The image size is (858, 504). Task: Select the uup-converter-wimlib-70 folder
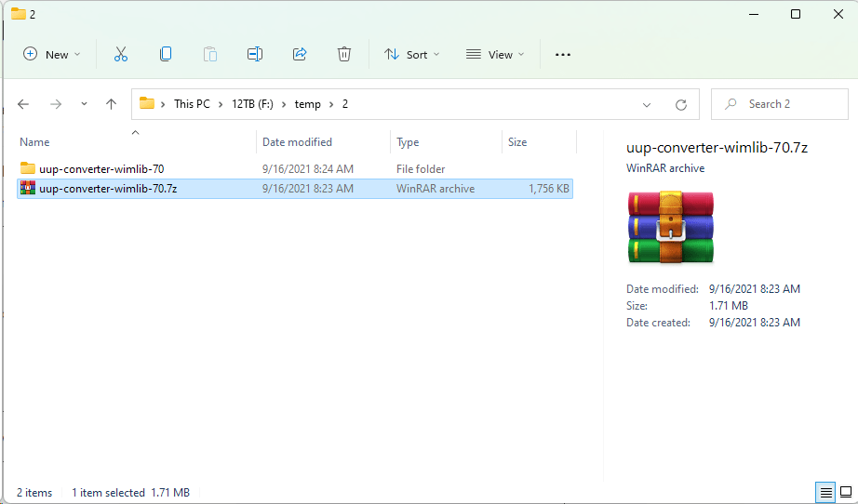101,169
